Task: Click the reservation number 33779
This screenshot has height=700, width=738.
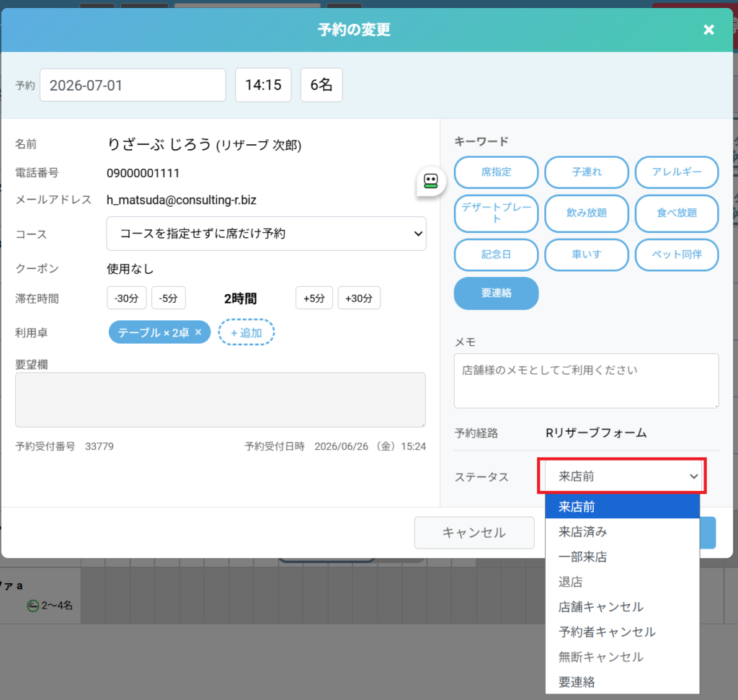Action: click(99, 446)
